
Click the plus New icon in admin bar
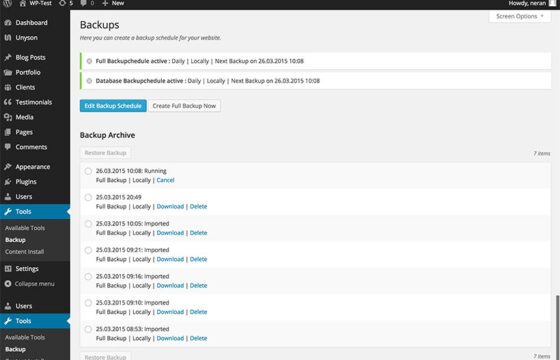105,3
